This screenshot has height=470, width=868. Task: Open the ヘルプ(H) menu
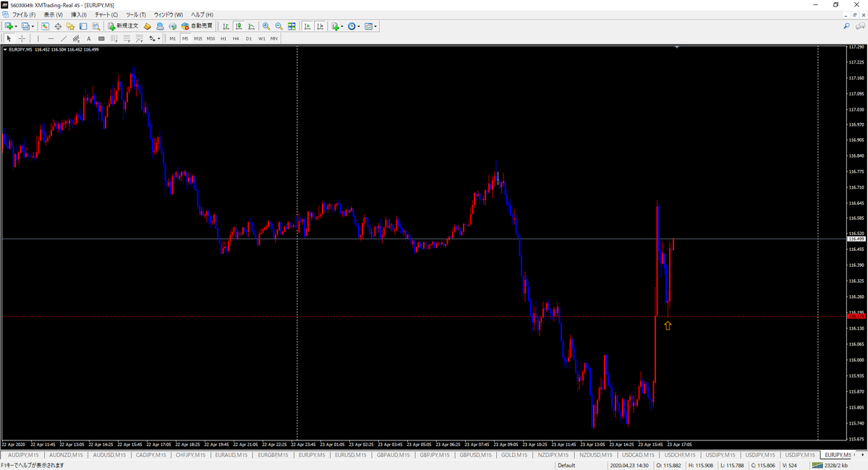coord(202,14)
